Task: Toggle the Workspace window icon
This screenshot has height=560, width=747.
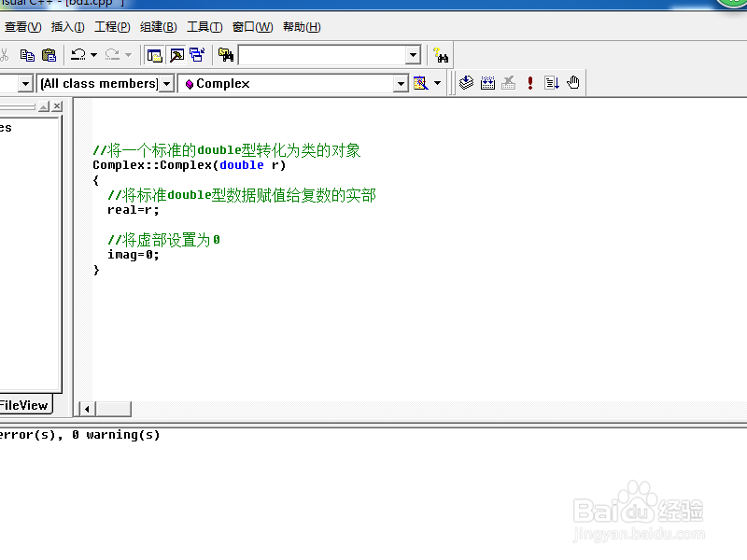Action: [x=154, y=55]
